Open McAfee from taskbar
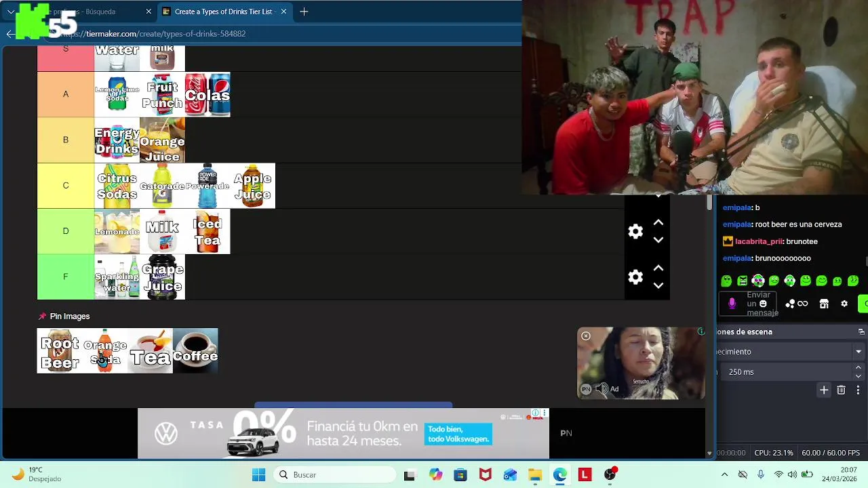The image size is (868, 488). (486, 474)
